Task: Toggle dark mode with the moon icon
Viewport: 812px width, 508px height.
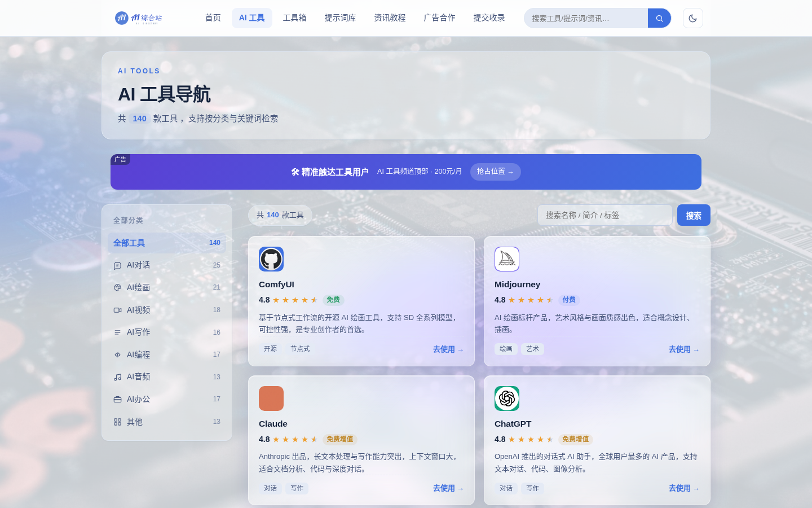Action: coord(692,18)
